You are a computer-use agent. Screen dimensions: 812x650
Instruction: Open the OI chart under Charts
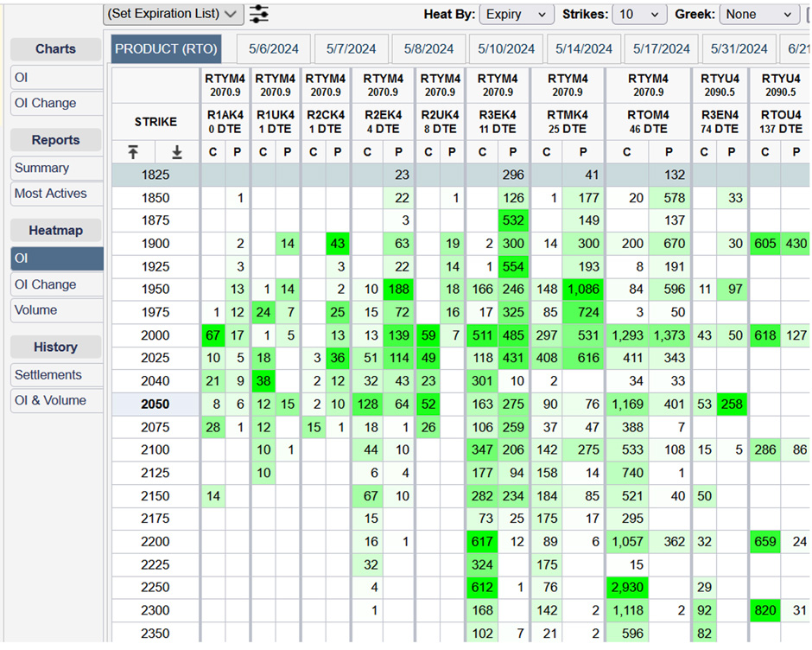pyautogui.click(x=22, y=78)
